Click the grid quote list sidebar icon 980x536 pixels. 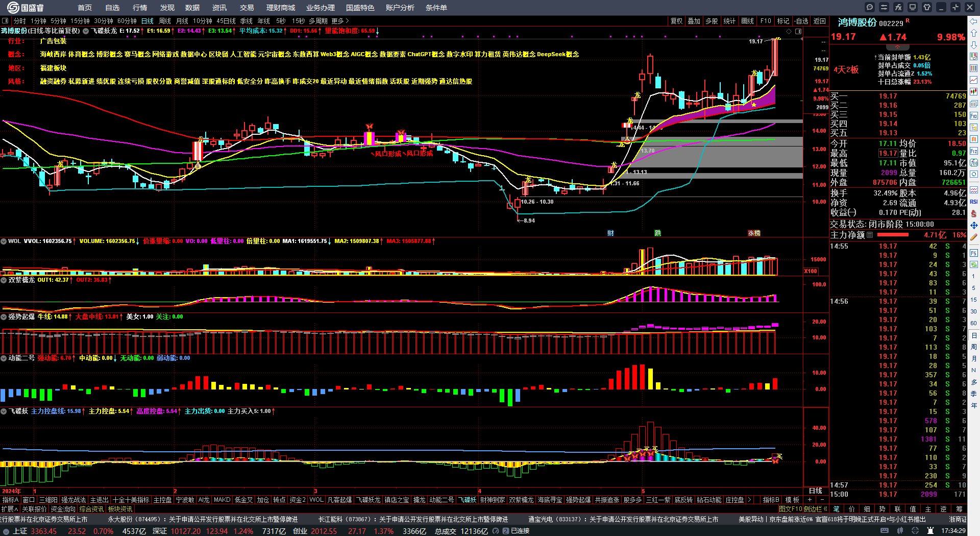974,68
